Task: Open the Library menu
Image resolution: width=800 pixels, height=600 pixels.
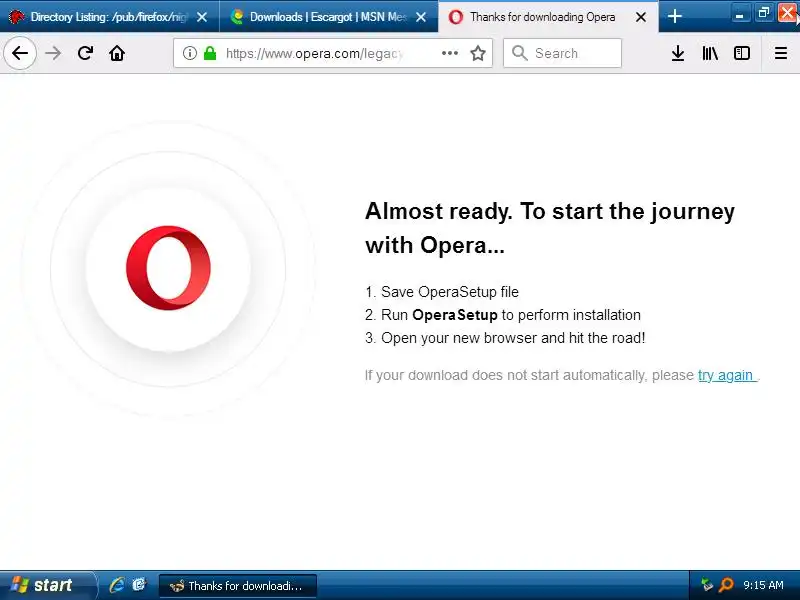Action: coord(710,53)
